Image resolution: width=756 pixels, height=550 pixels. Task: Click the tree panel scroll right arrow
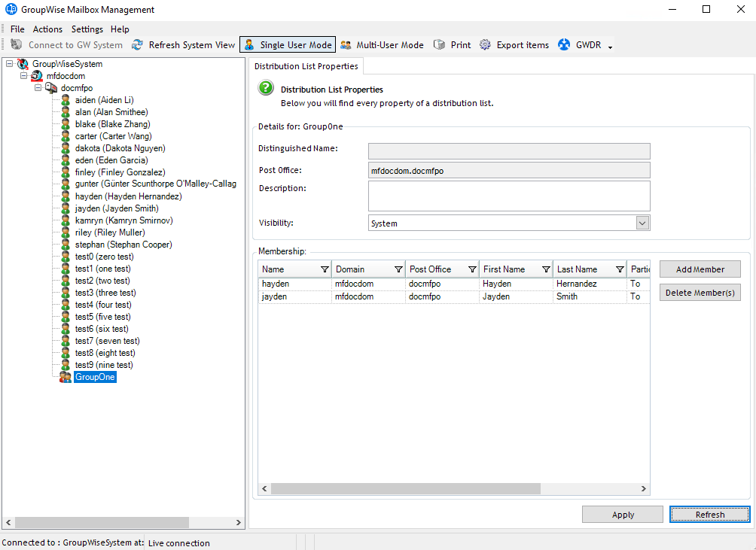pos(238,522)
